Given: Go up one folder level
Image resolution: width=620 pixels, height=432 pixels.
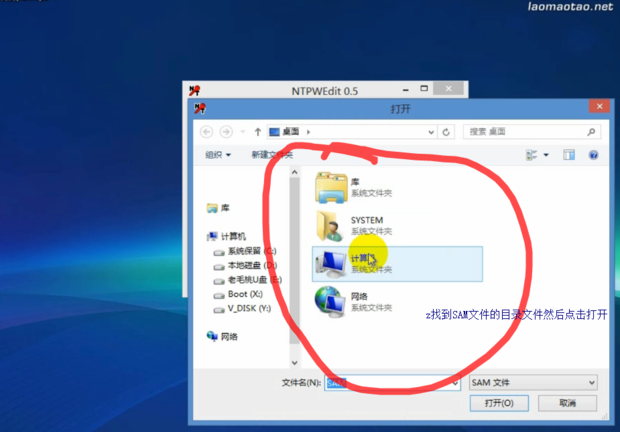Looking at the screenshot, I should (x=258, y=132).
